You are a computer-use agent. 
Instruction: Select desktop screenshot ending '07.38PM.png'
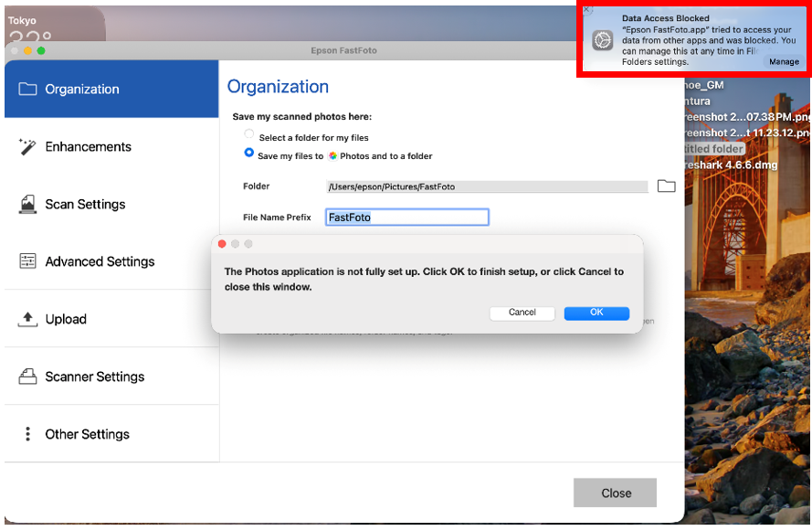coord(747,117)
